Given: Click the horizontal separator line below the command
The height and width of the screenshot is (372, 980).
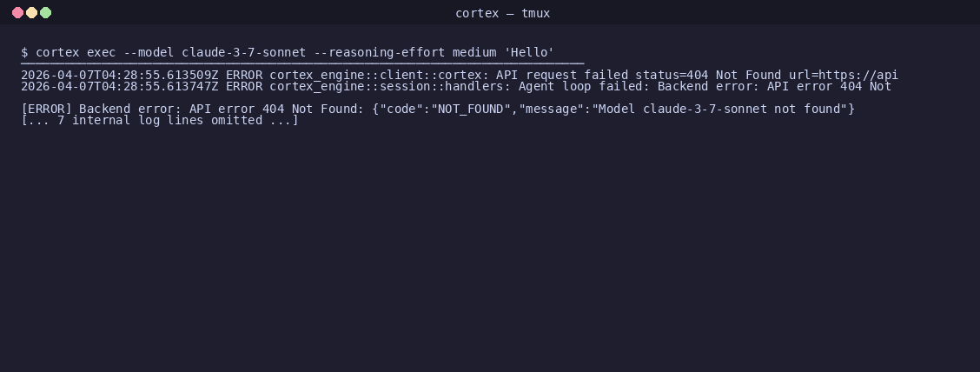Looking at the screenshot, I should pyautogui.click(x=302, y=63).
